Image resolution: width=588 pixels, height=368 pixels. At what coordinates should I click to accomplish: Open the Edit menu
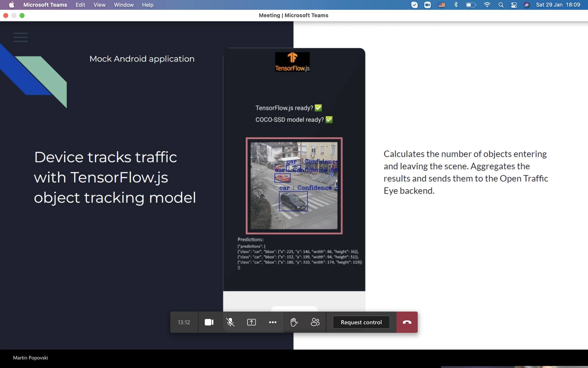(x=80, y=5)
